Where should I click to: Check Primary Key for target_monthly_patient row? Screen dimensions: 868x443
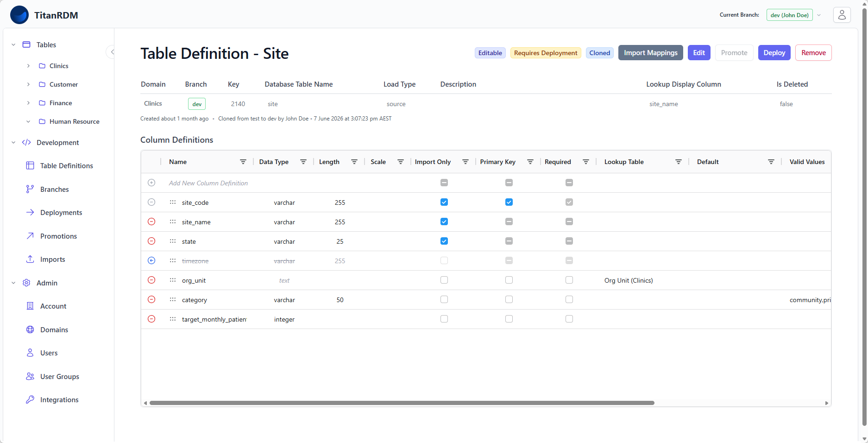tap(509, 319)
